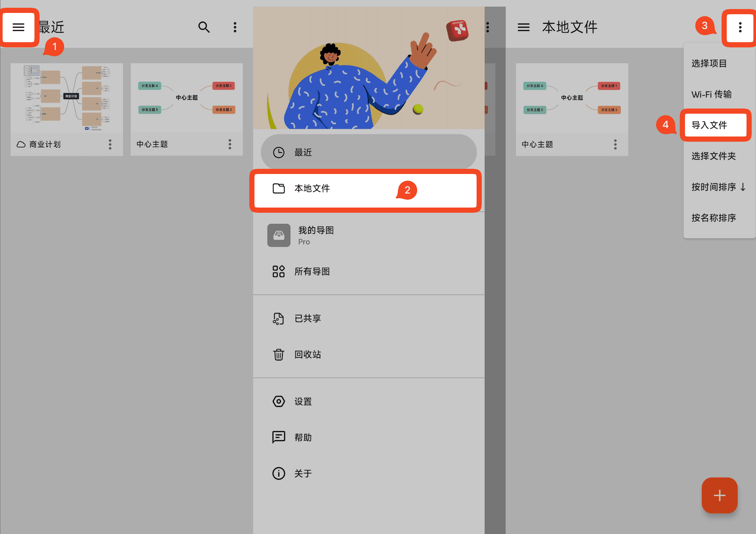
Task: Click the 关于 info icon
Action: [x=279, y=473]
